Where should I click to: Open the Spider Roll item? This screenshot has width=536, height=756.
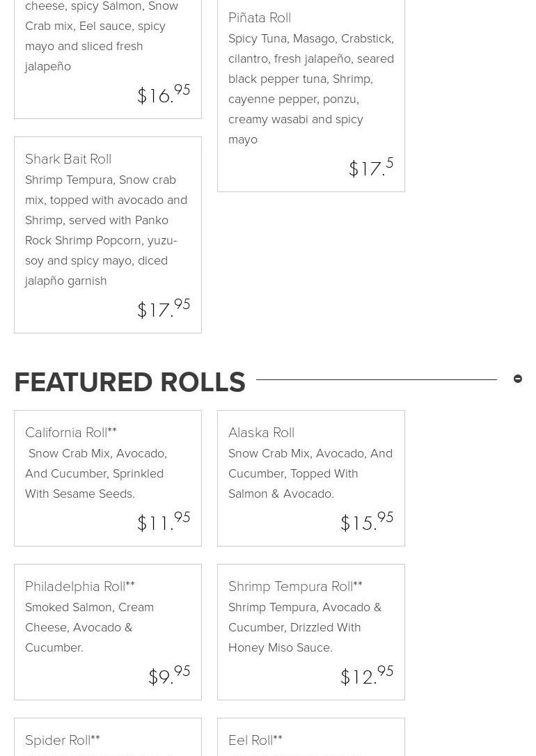(63, 740)
